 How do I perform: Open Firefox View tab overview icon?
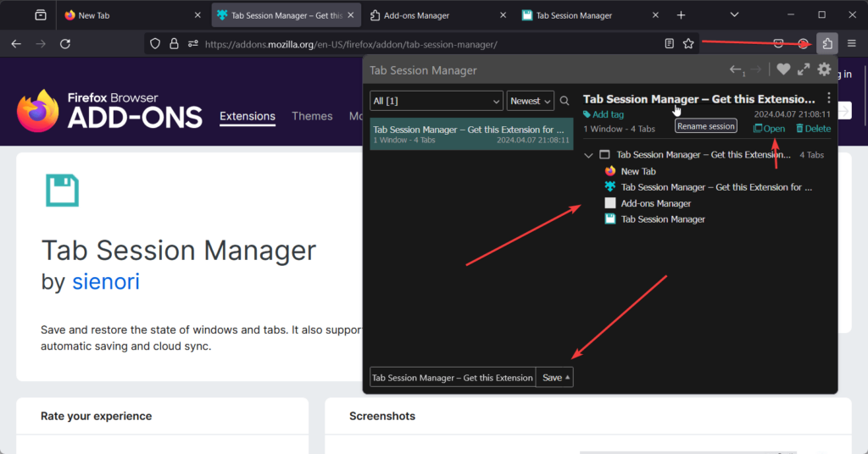pos(41,15)
